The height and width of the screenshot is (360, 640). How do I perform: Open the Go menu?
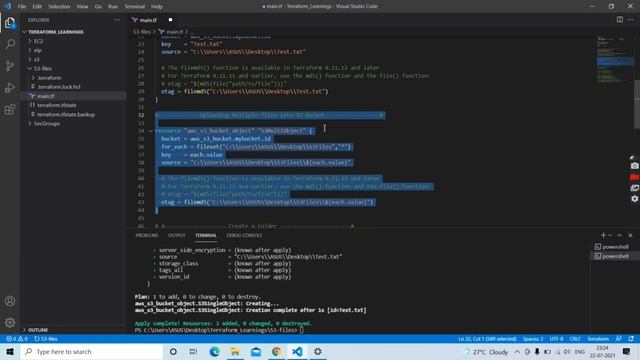[98, 7]
